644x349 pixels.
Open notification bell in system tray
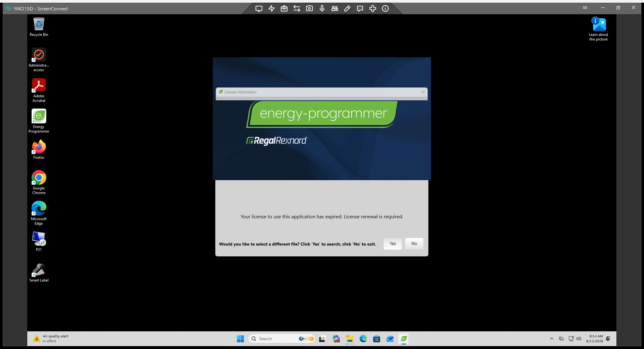(x=608, y=339)
